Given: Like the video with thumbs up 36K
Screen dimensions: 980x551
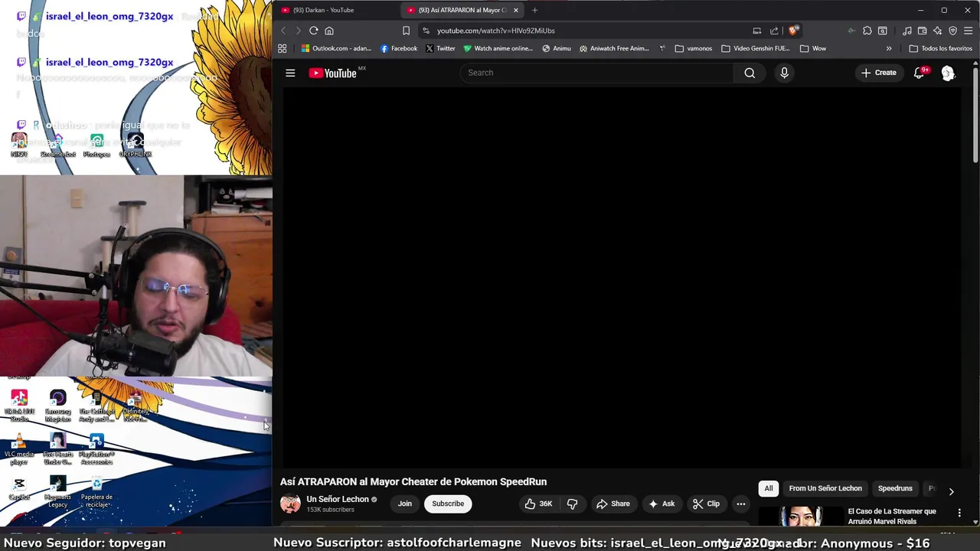Looking at the screenshot, I should point(537,504).
